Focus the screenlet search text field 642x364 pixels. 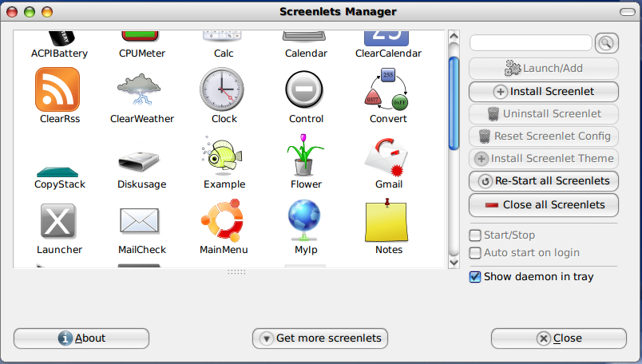531,43
